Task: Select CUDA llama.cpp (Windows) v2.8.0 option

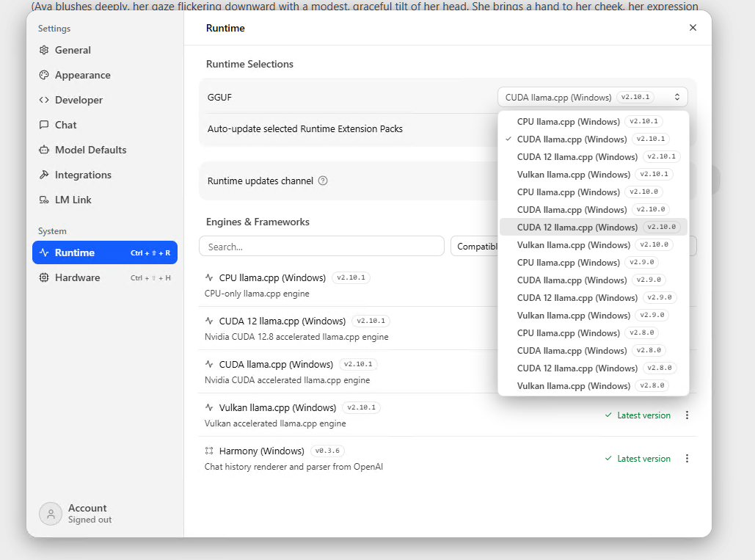Action: pyautogui.click(x=593, y=351)
